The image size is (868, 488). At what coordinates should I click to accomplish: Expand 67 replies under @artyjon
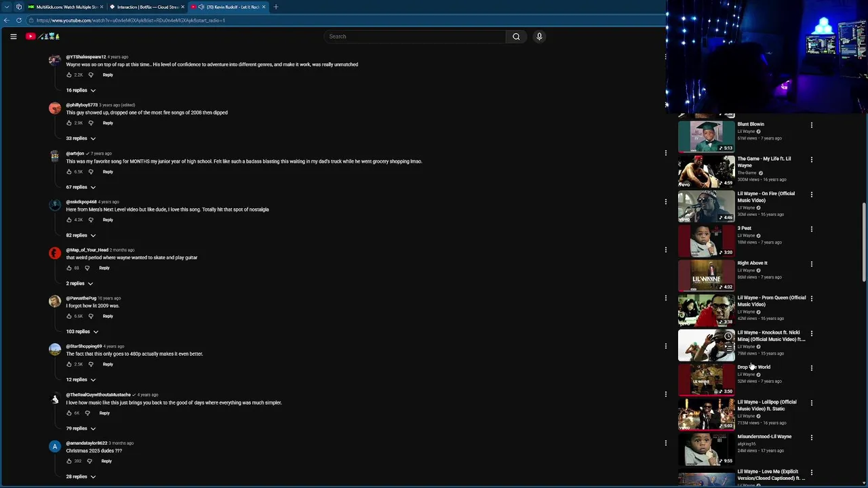[81, 187]
